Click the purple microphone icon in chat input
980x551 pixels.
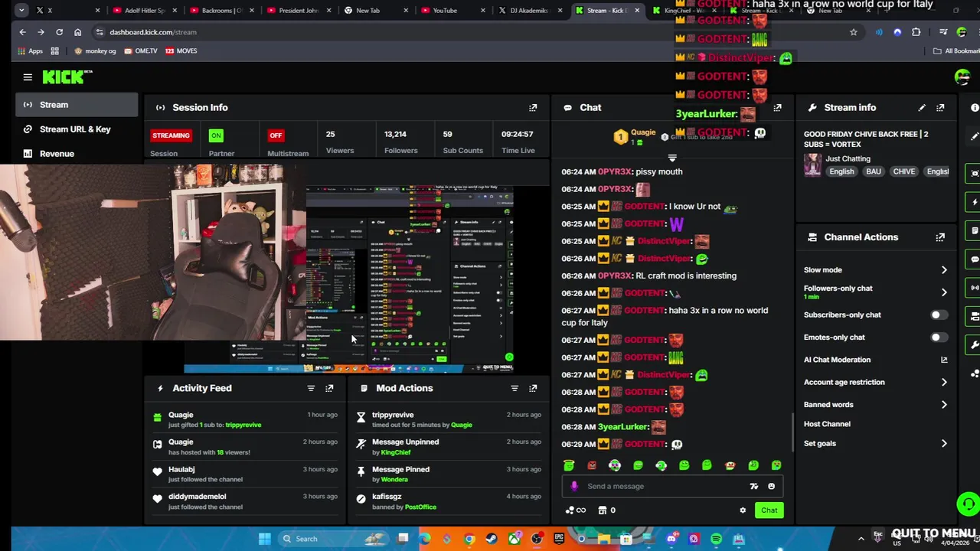point(574,486)
